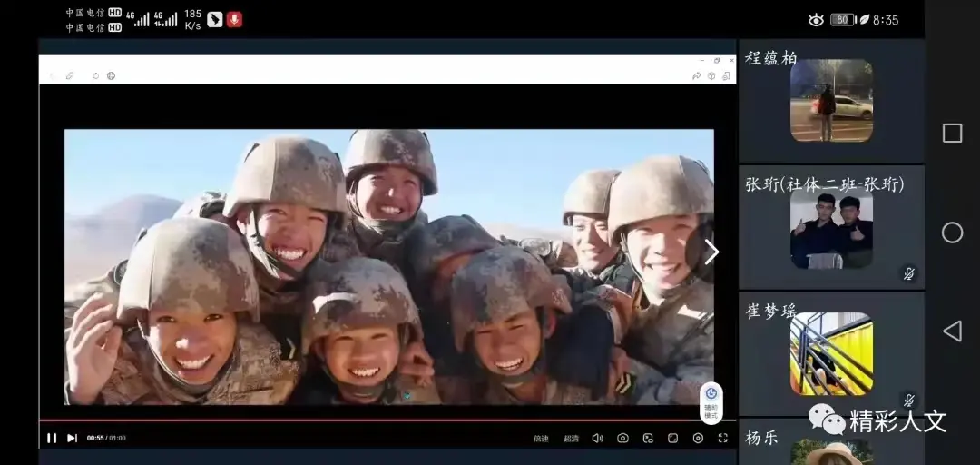Toggle muted microphone for 张珩

tap(908, 273)
